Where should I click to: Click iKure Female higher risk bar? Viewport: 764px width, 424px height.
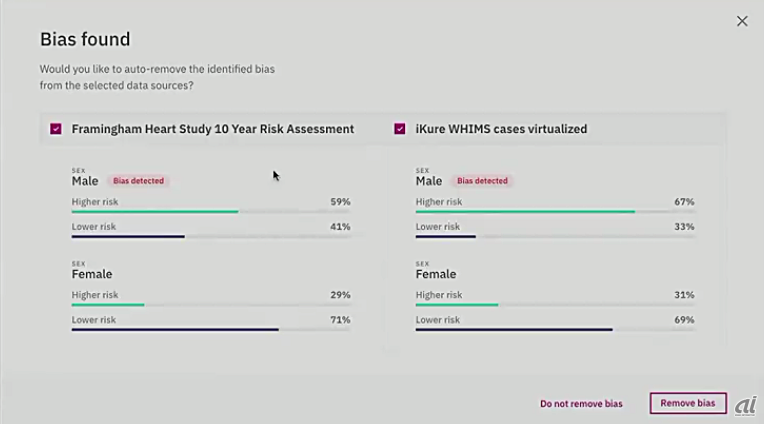coord(457,305)
